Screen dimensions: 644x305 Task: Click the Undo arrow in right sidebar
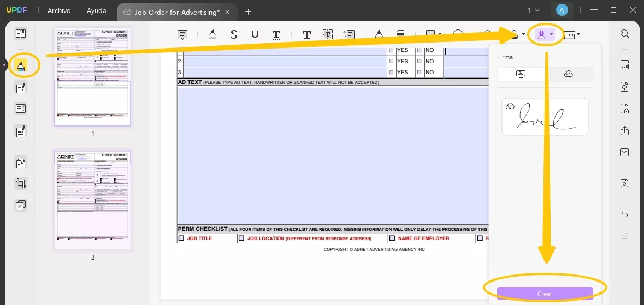coord(625,214)
